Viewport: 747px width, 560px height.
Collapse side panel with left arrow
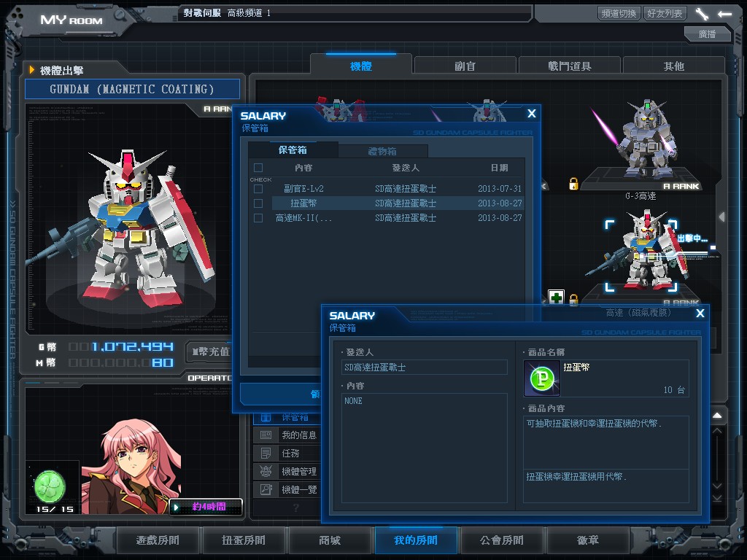pyautogui.click(x=721, y=217)
